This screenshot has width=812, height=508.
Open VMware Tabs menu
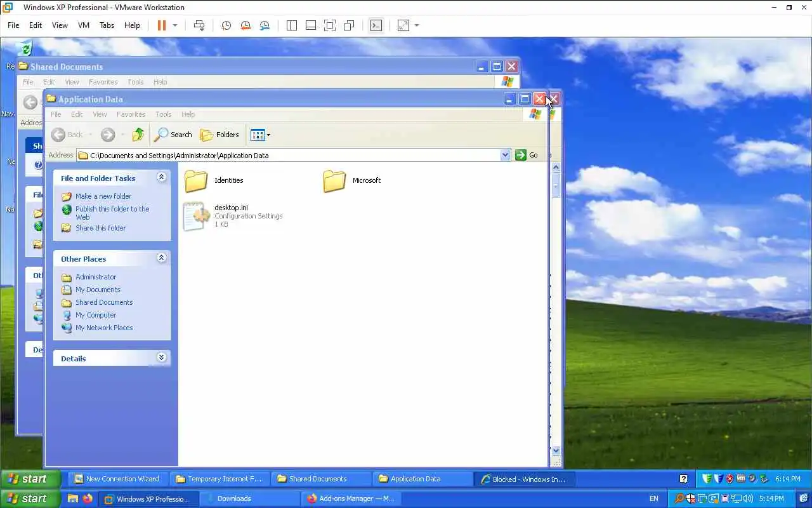click(107, 25)
